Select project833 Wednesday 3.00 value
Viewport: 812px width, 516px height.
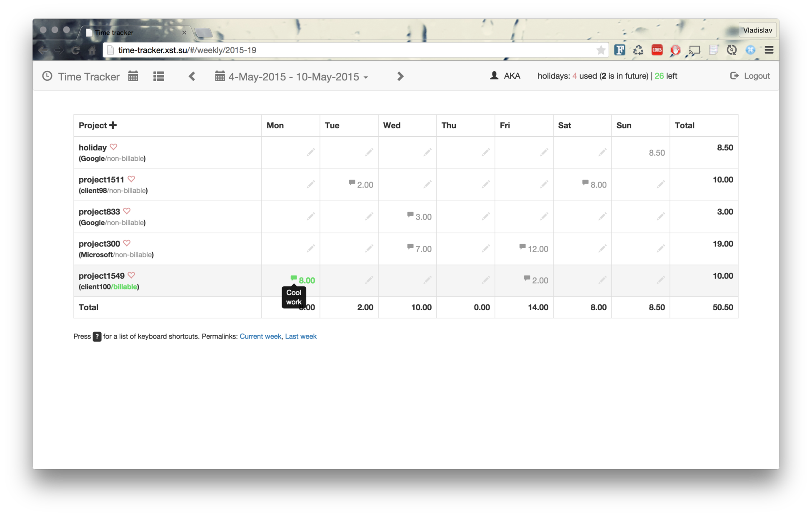pyautogui.click(x=423, y=217)
